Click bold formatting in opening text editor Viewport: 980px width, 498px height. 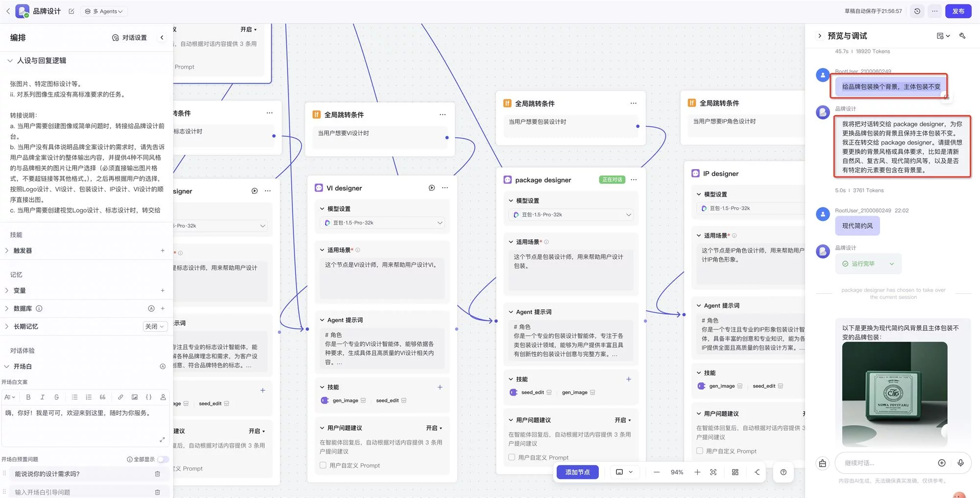pos(28,397)
